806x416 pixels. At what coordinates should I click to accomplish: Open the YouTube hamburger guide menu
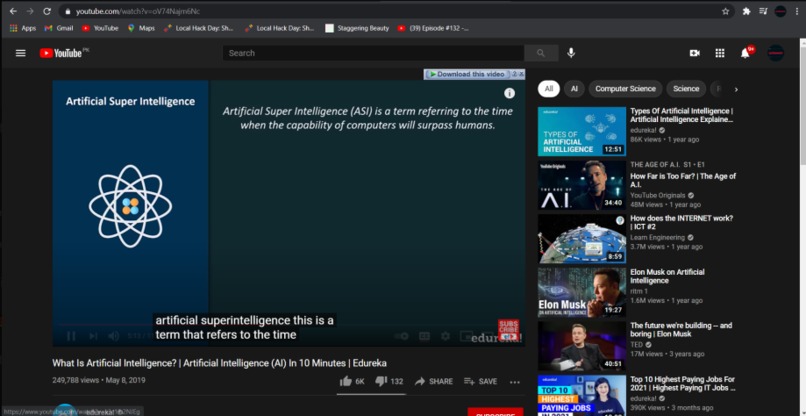point(21,53)
